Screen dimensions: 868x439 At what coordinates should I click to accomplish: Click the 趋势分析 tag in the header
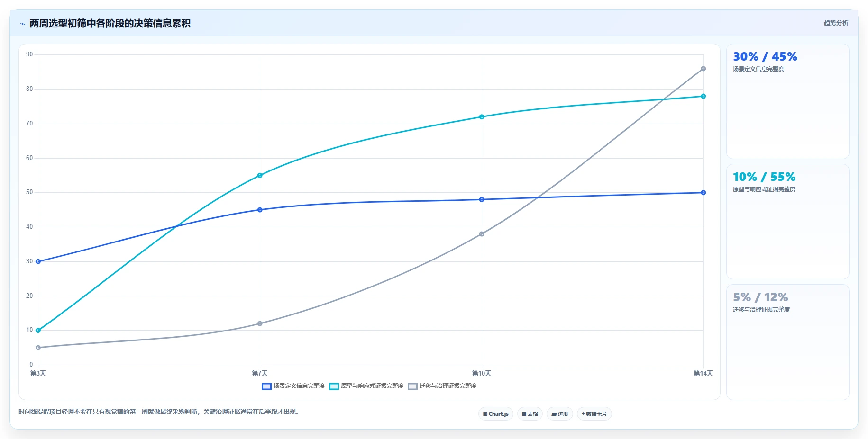[x=836, y=23]
